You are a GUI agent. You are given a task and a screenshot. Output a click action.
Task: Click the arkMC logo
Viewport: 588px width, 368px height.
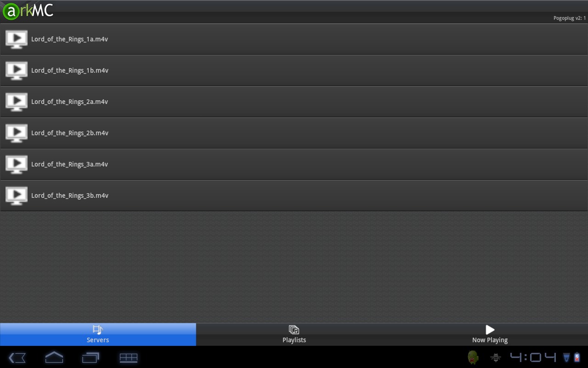28,11
